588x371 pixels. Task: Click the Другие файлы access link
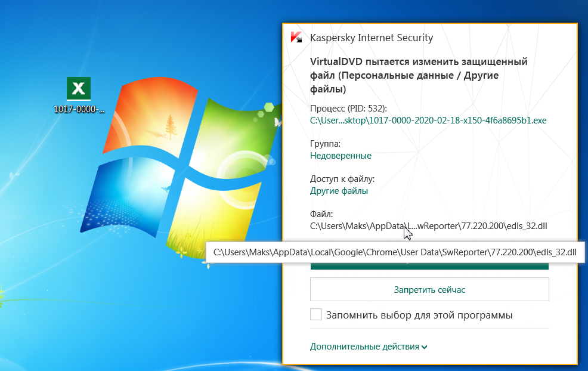coord(339,191)
